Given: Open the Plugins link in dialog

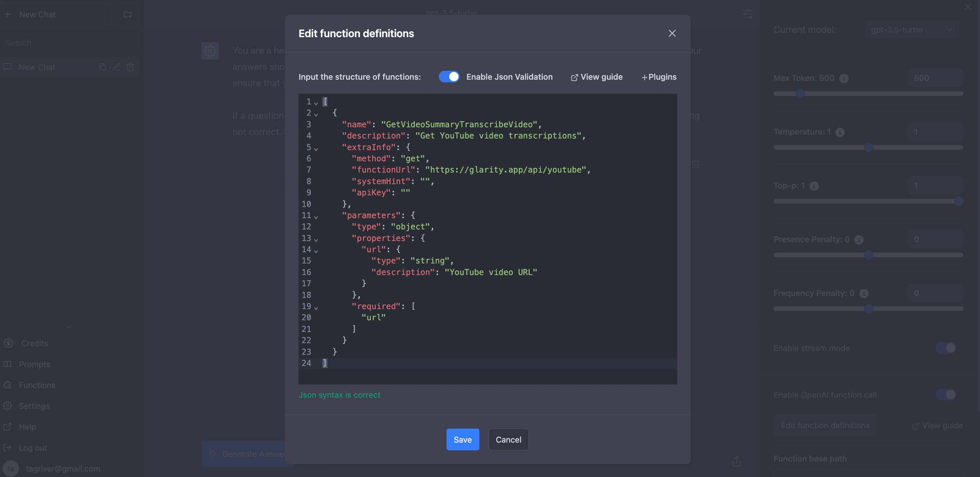Looking at the screenshot, I should point(659,77).
